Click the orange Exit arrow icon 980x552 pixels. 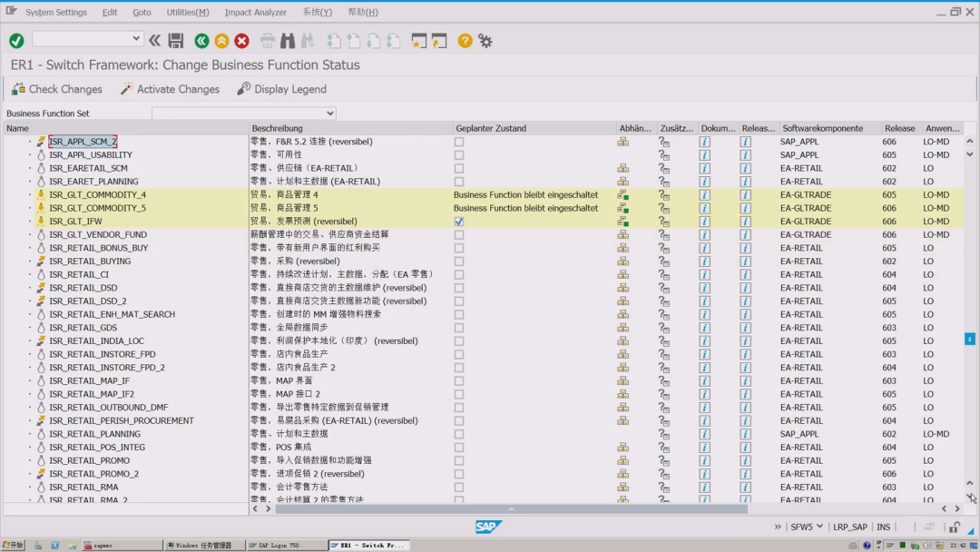[222, 41]
